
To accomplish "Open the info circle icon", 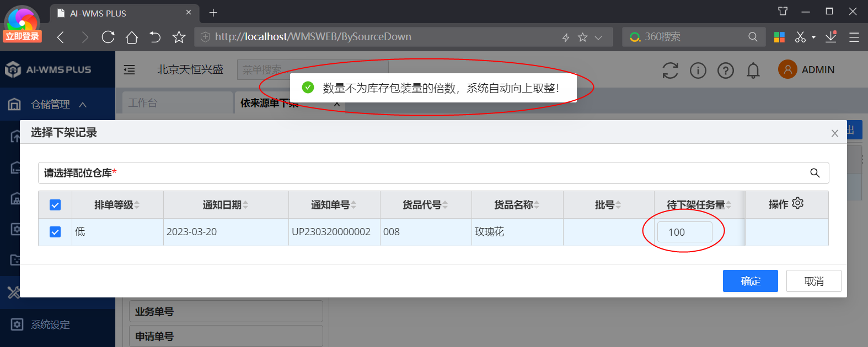I will [698, 71].
